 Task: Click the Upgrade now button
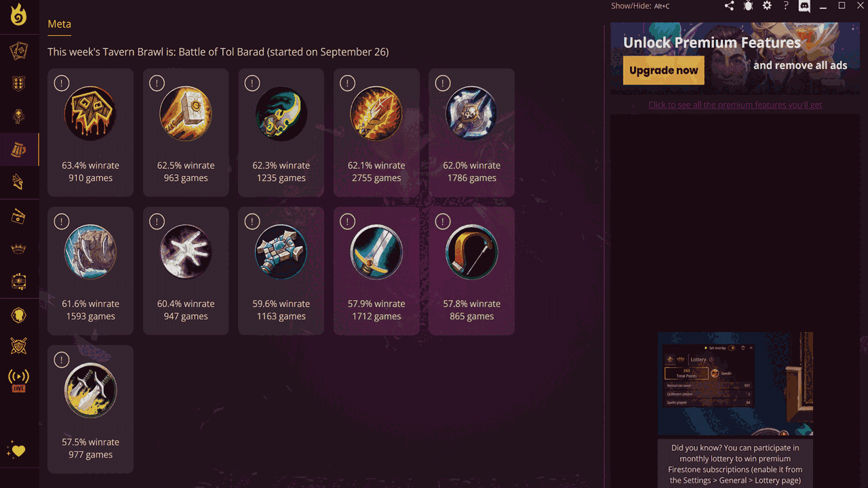pos(664,70)
